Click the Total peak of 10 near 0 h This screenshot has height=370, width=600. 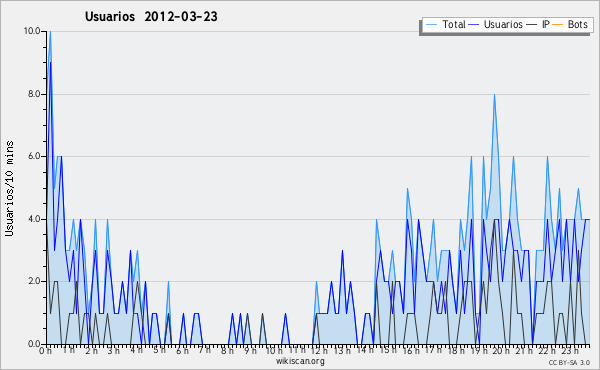point(50,32)
